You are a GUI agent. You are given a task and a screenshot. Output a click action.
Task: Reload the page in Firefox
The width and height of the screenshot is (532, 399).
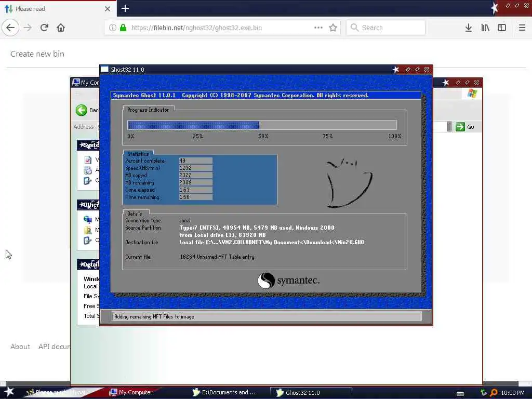(44, 28)
